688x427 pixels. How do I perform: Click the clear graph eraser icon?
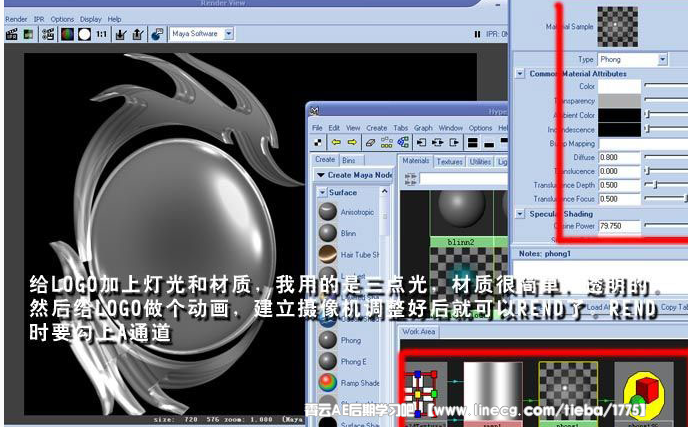pos(370,142)
